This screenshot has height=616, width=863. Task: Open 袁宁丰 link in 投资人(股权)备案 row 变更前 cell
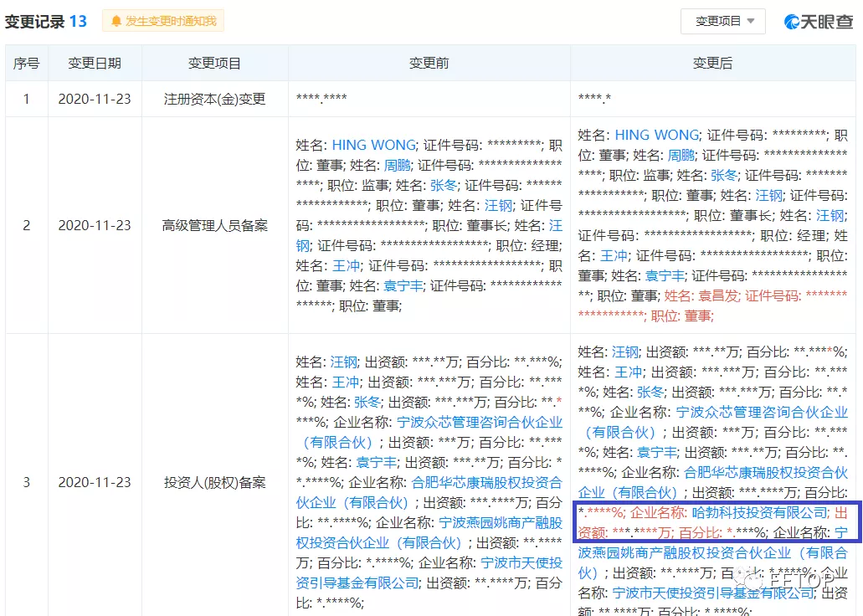pos(377,462)
